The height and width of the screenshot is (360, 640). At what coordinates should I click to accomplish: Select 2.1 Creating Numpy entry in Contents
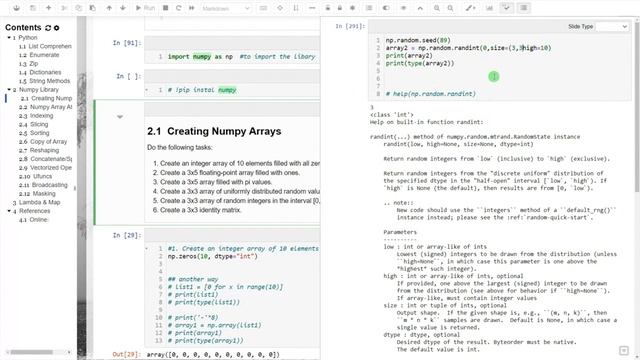pyautogui.click(x=46, y=98)
